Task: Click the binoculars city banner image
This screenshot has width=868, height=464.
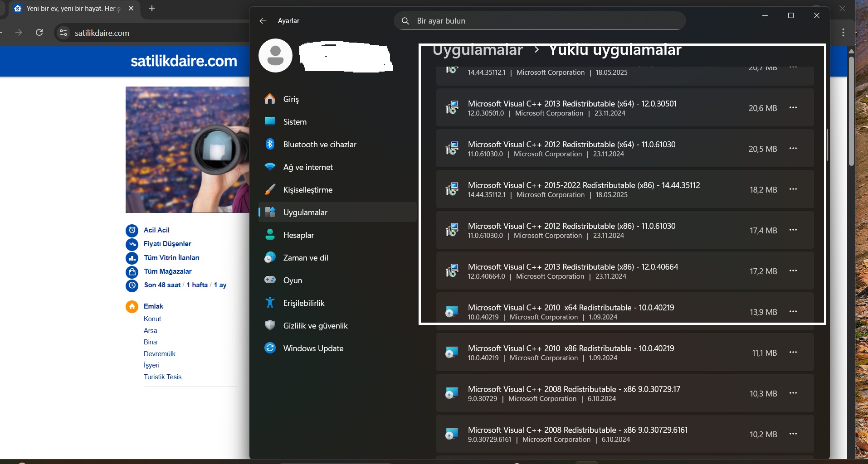Action: pyautogui.click(x=187, y=150)
